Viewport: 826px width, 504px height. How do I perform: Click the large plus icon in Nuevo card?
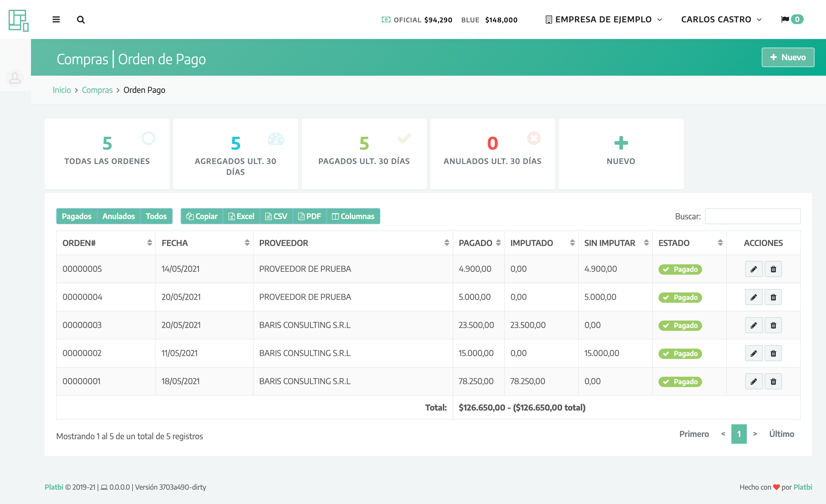[x=621, y=143]
